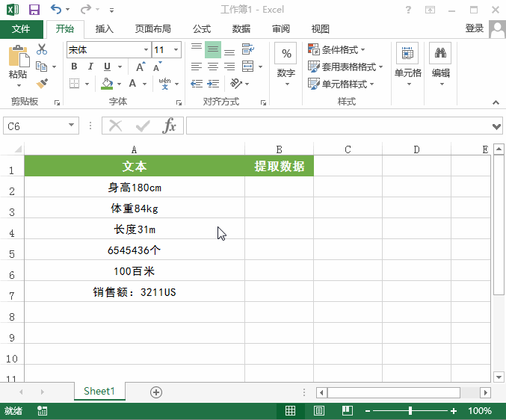This screenshot has height=420, width=506.
Task: Click 登录 to sign in
Action: [x=474, y=28]
